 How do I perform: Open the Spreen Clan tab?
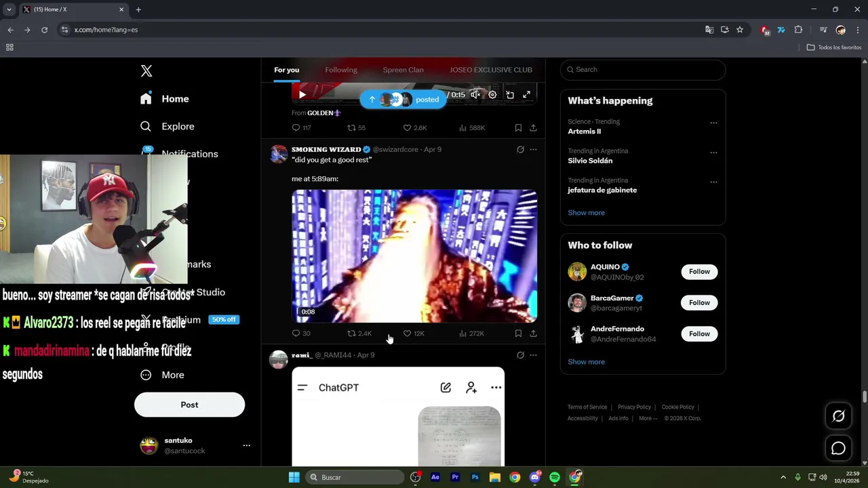403,70
